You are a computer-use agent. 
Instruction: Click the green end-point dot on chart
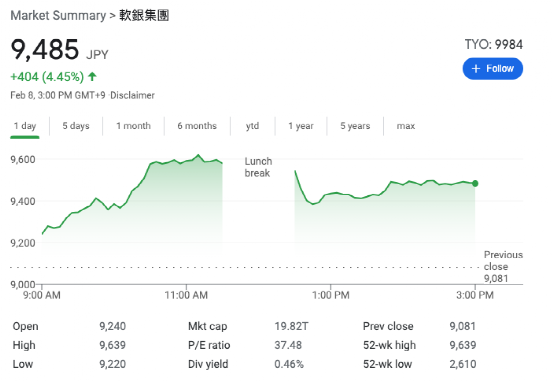475,183
